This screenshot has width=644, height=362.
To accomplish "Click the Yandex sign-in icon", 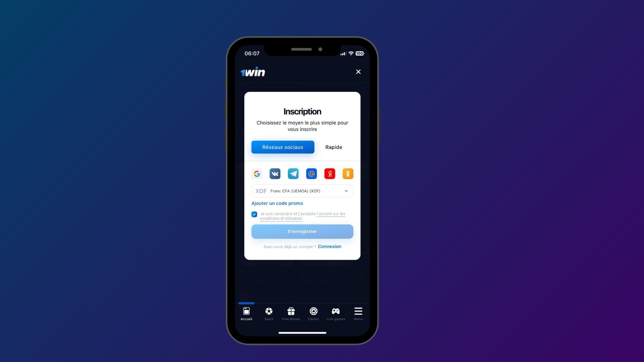I will [x=329, y=173].
